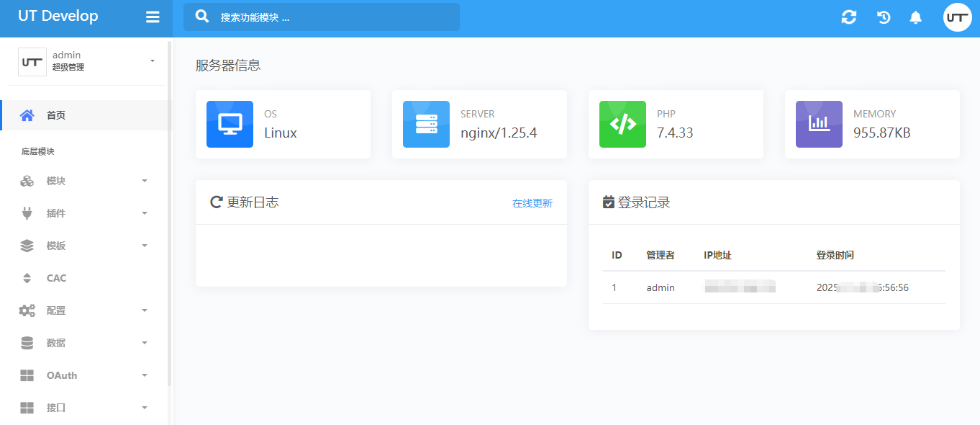Expand the 插件 sidebar menu

click(84, 213)
